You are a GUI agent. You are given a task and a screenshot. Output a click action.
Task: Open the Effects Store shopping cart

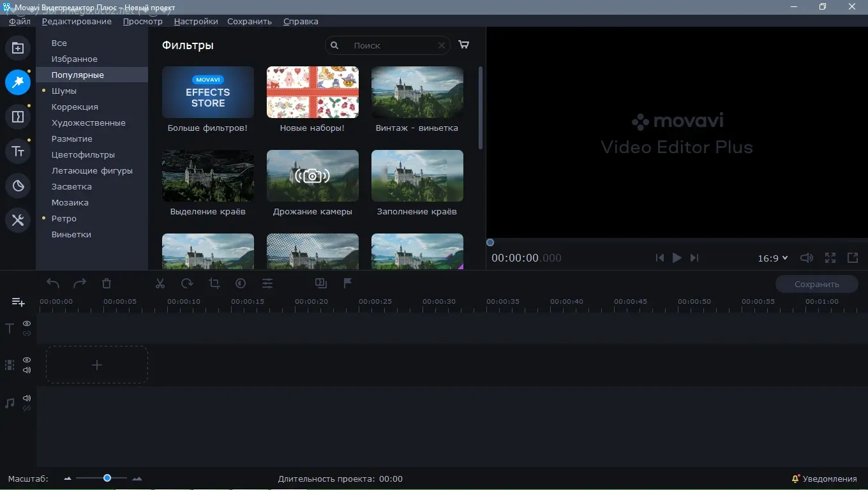464,45
